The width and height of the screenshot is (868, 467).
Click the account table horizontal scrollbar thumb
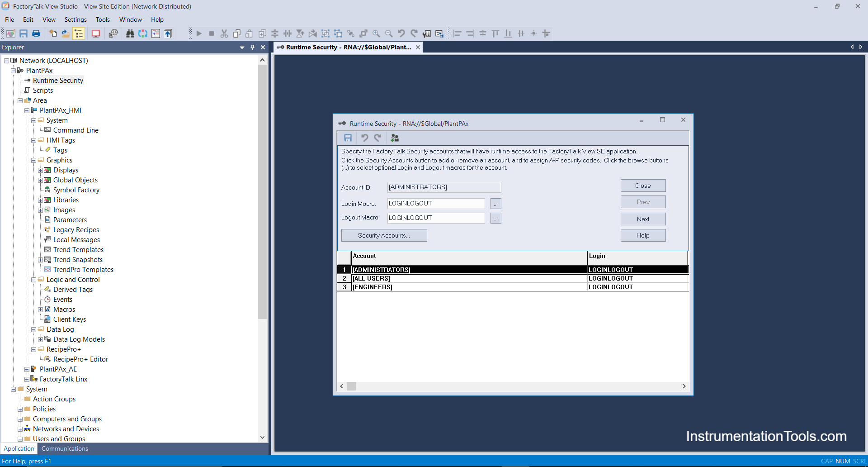point(351,386)
